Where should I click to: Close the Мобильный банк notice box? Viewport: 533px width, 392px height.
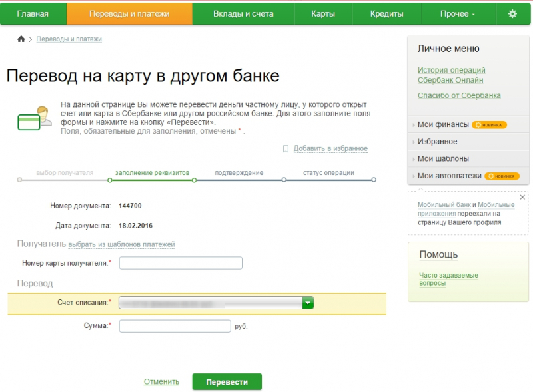522,197
